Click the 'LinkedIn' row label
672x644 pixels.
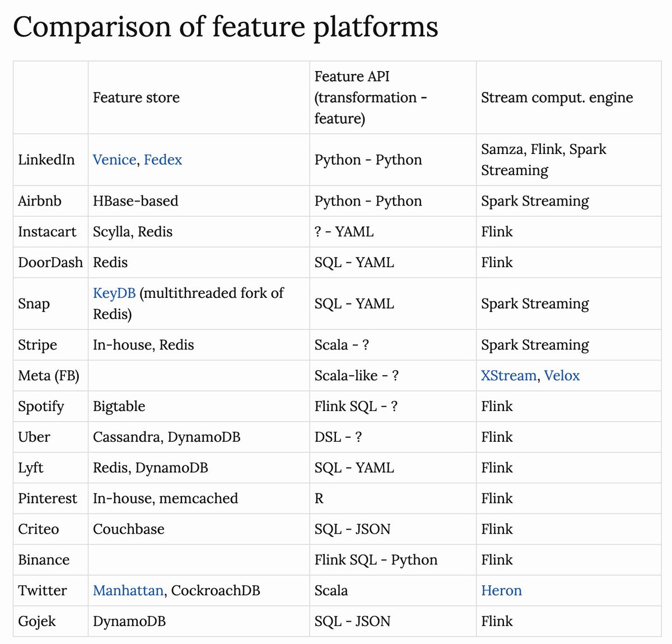point(46,160)
